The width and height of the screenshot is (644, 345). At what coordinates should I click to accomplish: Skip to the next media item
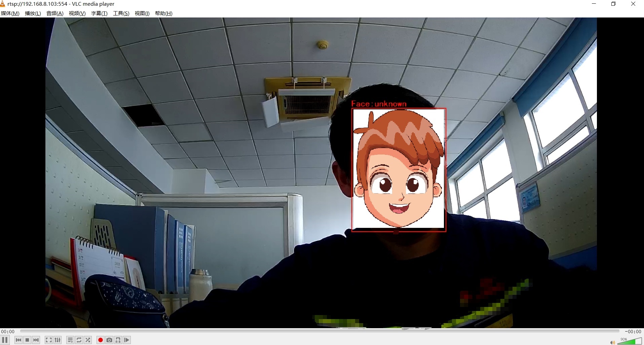[x=36, y=340]
